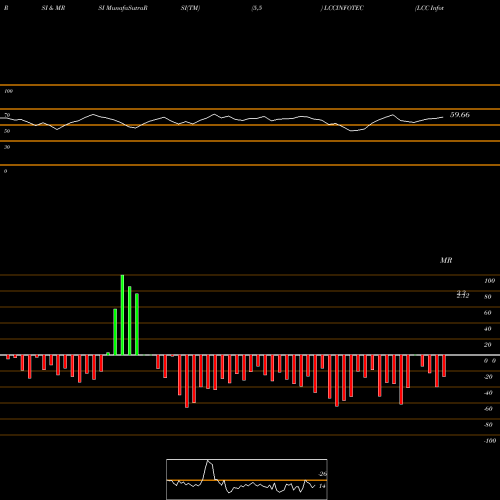Click the RSI axis label 70

pos(7,115)
